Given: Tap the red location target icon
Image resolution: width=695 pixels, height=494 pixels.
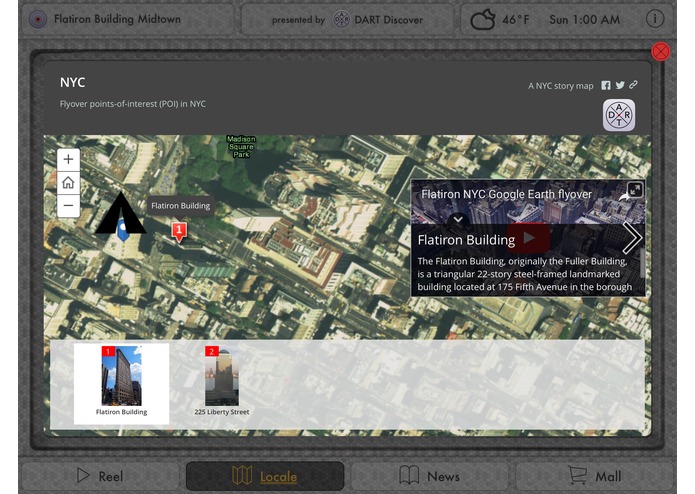Looking at the screenshot, I should click(x=38, y=19).
